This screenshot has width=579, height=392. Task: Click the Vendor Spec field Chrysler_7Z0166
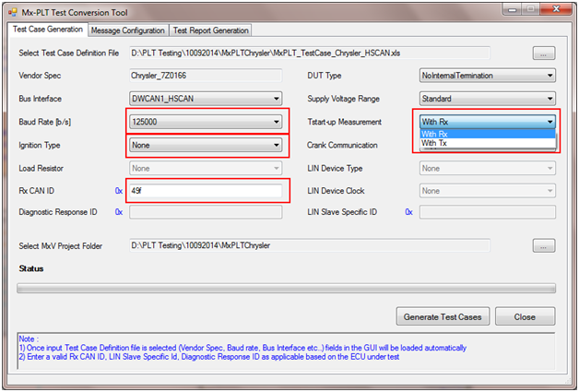pyautogui.click(x=206, y=76)
